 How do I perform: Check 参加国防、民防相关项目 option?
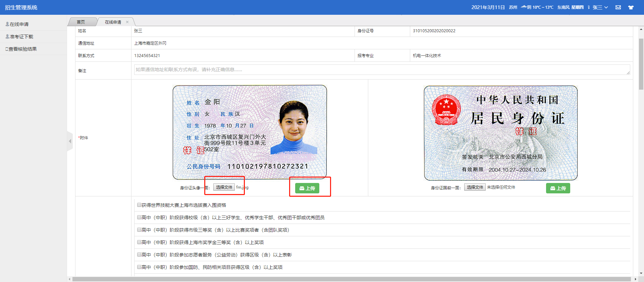(139, 267)
